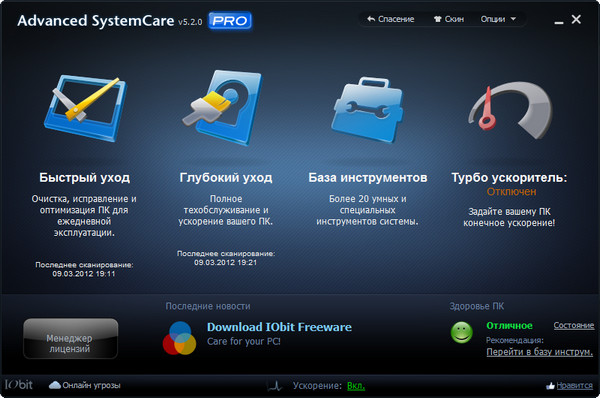This screenshot has width=600, height=398.
Task: Click the Глубокий уход title
Action: (x=226, y=178)
